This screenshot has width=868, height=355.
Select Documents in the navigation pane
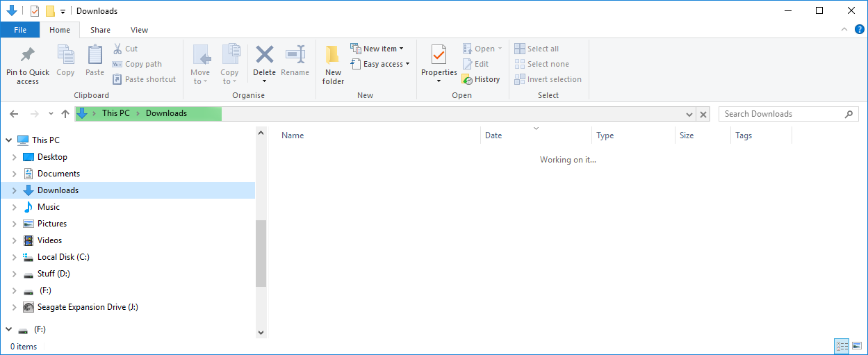pyautogui.click(x=58, y=174)
